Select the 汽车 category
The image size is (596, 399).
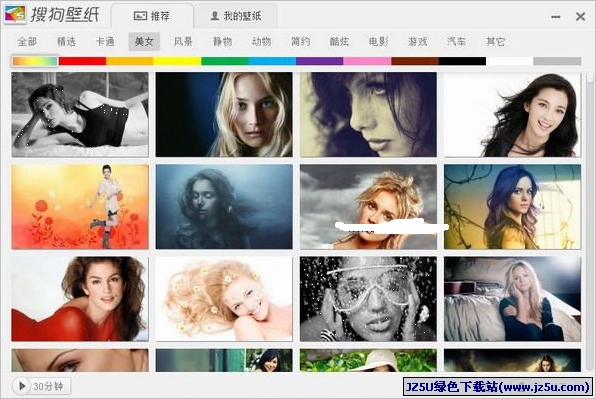(457, 41)
